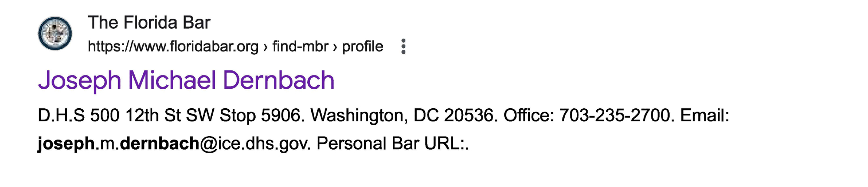Click the site name The Florida Bar
Image resolution: width=868 pixels, height=187 pixels.
149,23
